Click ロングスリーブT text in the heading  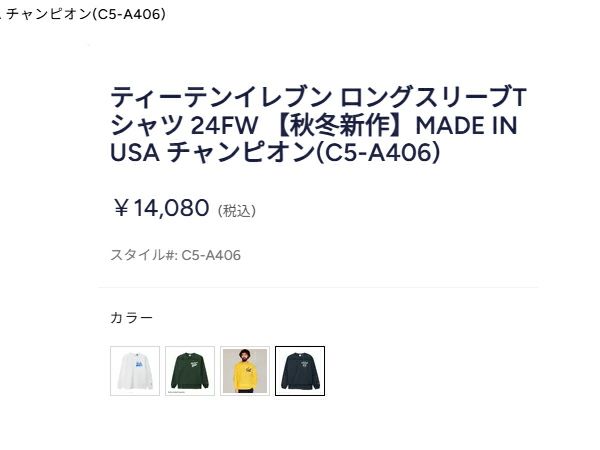point(432,99)
